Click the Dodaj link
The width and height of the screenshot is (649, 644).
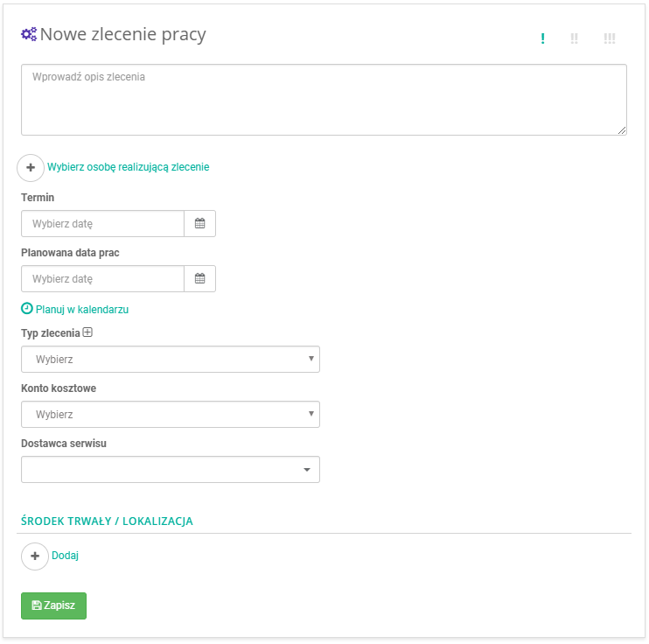coord(65,556)
